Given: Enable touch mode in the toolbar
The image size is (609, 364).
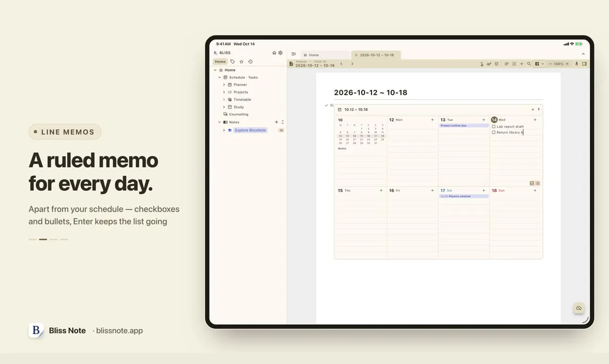Looking at the screenshot, I should [x=482, y=64].
